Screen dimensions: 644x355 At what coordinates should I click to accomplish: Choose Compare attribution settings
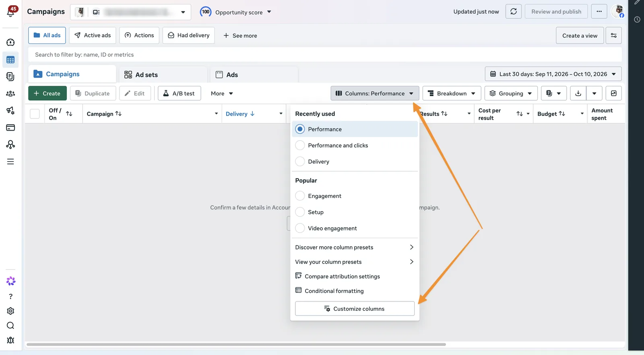[355, 276]
